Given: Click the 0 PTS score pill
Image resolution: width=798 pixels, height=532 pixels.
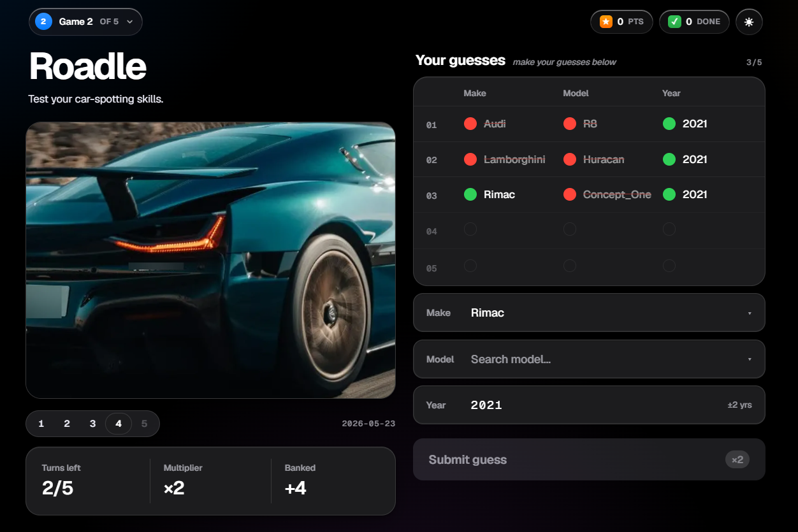Looking at the screenshot, I should coord(621,22).
